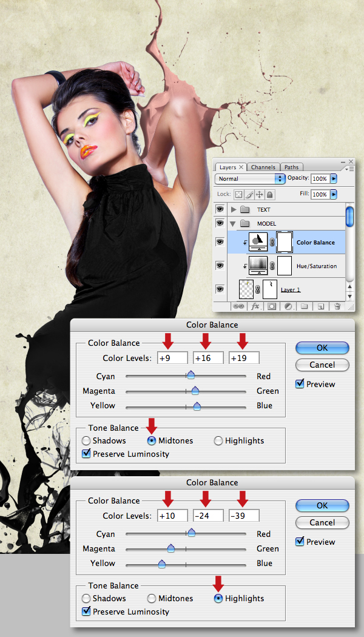Switch to the Channels tab
This screenshot has height=637, width=364.
point(263,167)
